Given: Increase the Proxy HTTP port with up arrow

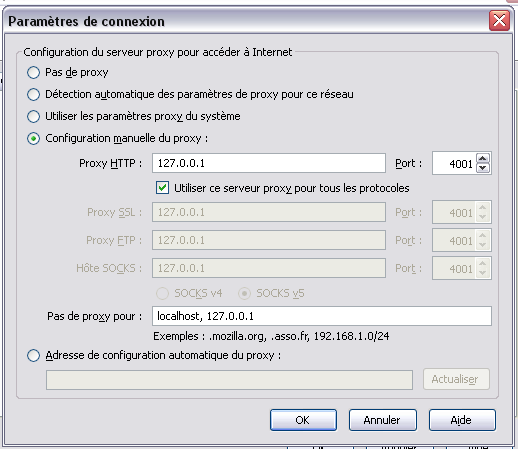Looking at the screenshot, I should coord(483,158).
